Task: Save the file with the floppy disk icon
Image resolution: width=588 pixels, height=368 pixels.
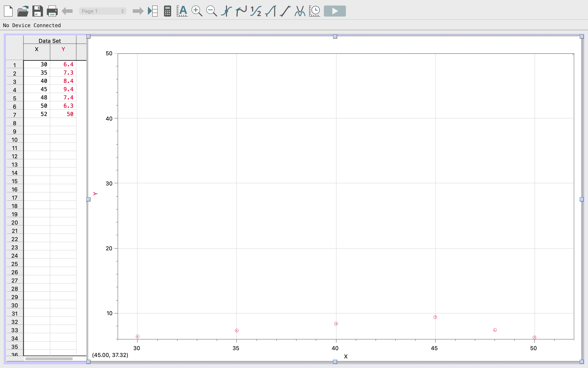Action: coord(37,11)
